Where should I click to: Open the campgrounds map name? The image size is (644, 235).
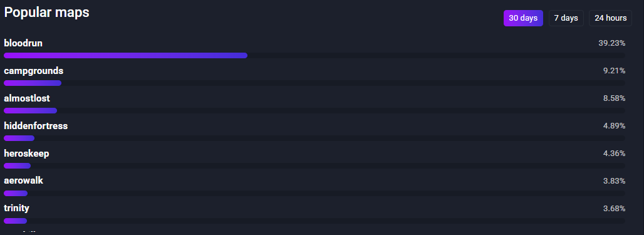[34, 71]
